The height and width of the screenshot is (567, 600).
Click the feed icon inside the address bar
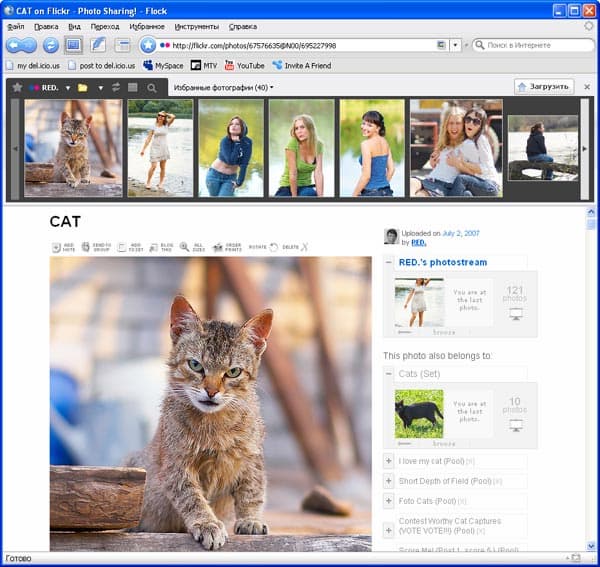click(x=441, y=45)
